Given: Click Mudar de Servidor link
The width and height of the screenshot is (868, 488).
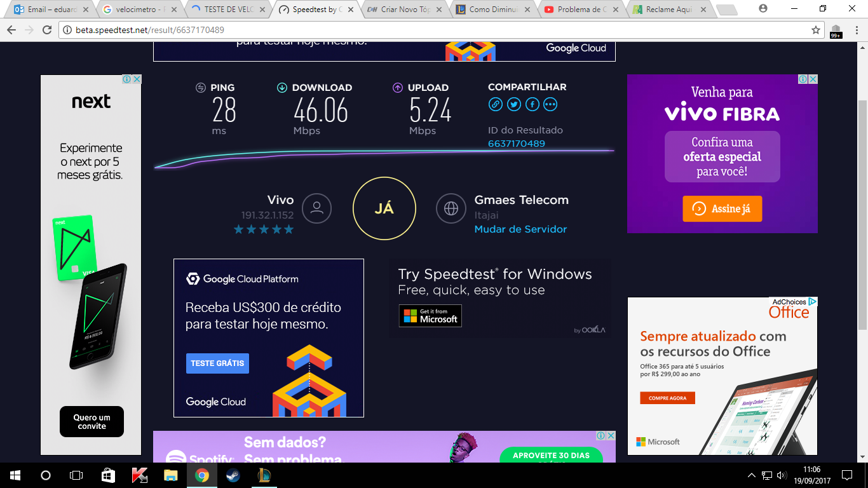Looking at the screenshot, I should point(520,229).
